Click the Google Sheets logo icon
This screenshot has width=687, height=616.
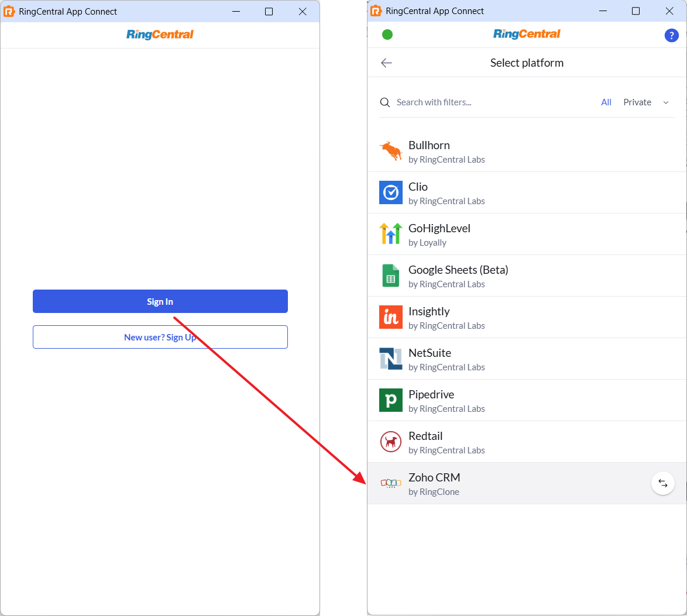pyautogui.click(x=390, y=276)
